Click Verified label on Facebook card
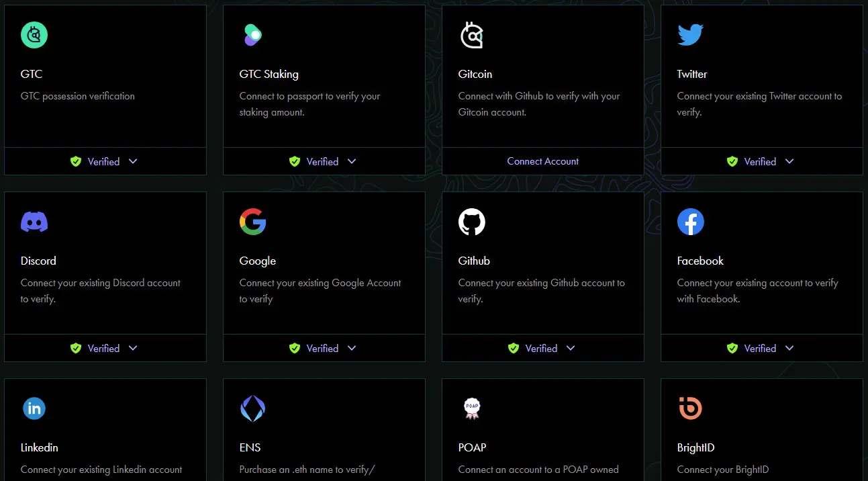868x481 pixels. tap(760, 348)
